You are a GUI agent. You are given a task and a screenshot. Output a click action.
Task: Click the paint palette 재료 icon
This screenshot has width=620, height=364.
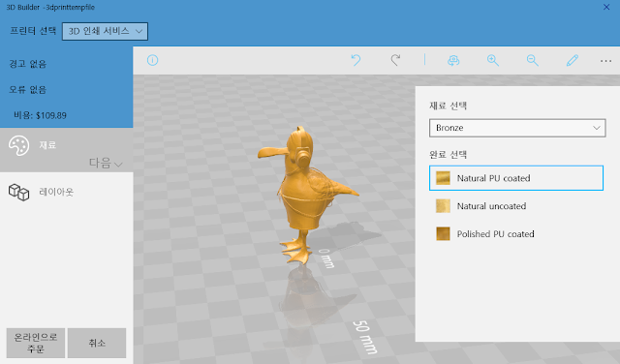coord(18,146)
